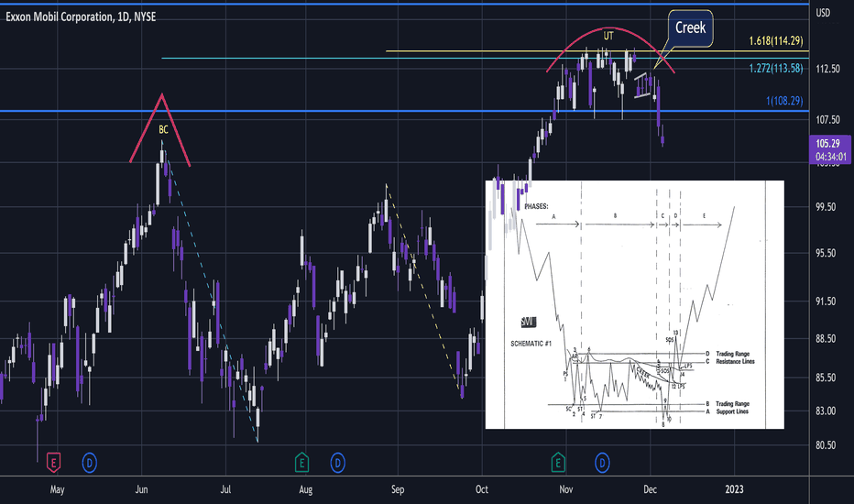Open the dividend D marker after Nov
Image resolution: width=854 pixels, height=504 pixels.
pos(602,463)
